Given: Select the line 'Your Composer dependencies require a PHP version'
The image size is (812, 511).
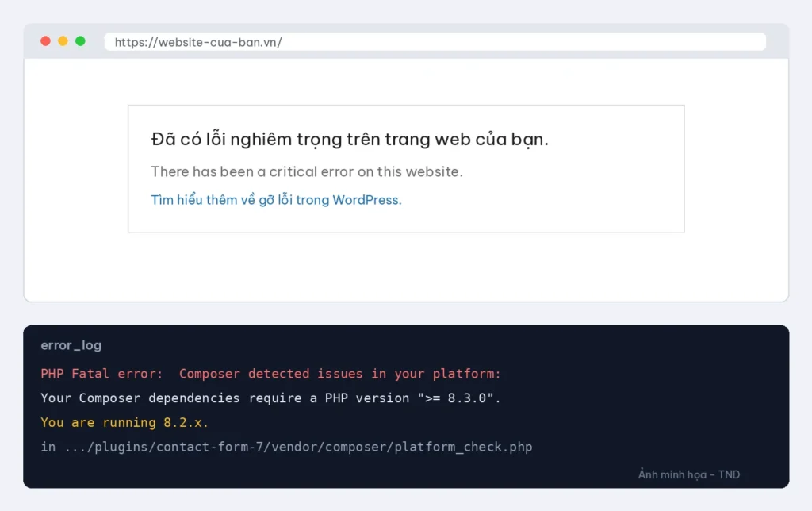Looking at the screenshot, I should click(271, 398).
